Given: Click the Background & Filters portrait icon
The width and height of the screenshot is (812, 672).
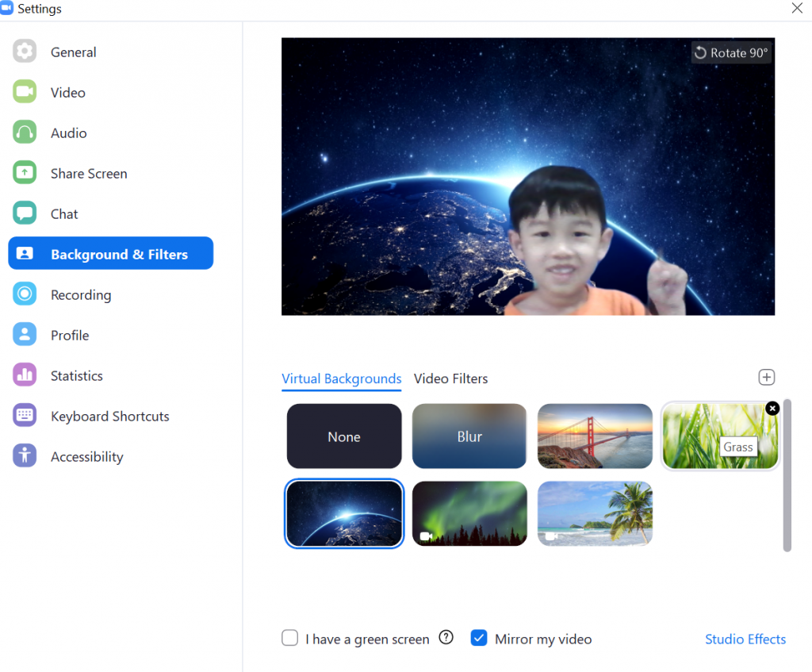Looking at the screenshot, I should 25,253.
